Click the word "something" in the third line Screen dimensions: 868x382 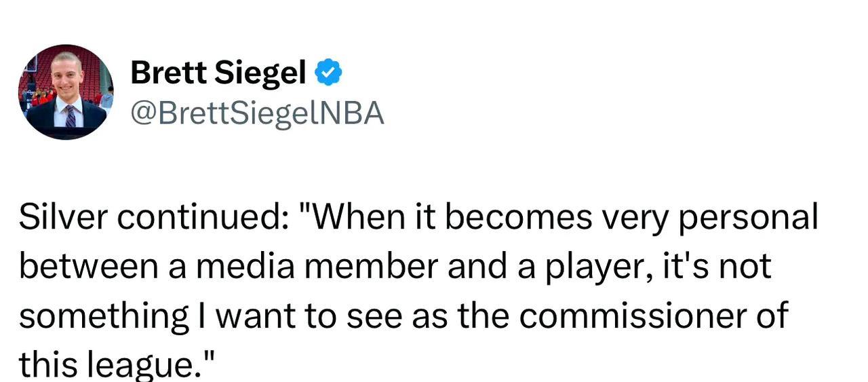coord(104,316)
